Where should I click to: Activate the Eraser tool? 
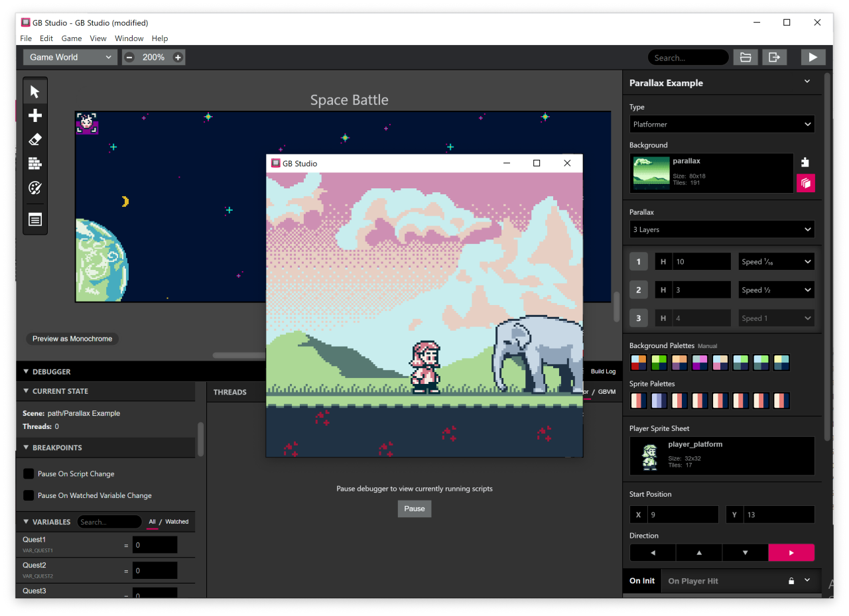tap(35, 139)
